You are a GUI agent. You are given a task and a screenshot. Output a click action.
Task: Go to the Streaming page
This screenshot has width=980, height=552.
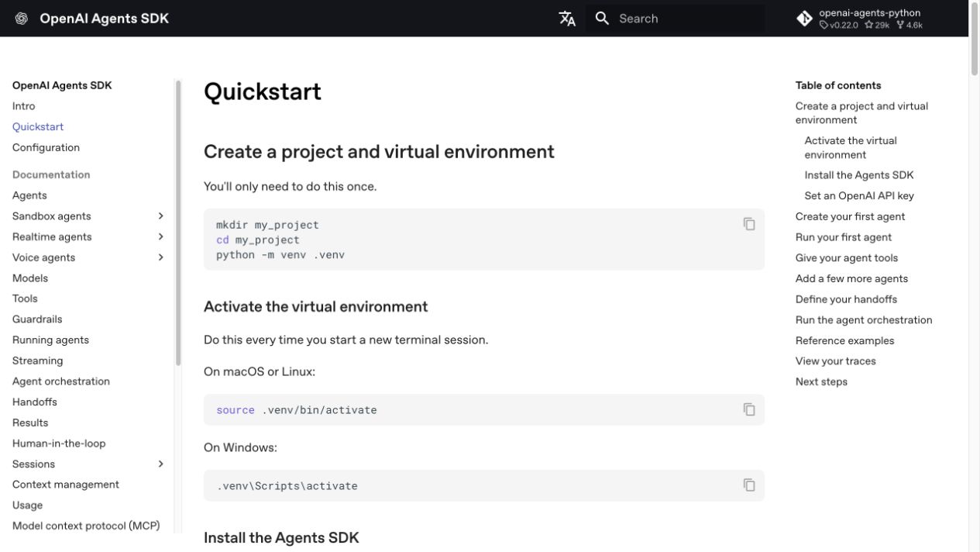[37, 361]
